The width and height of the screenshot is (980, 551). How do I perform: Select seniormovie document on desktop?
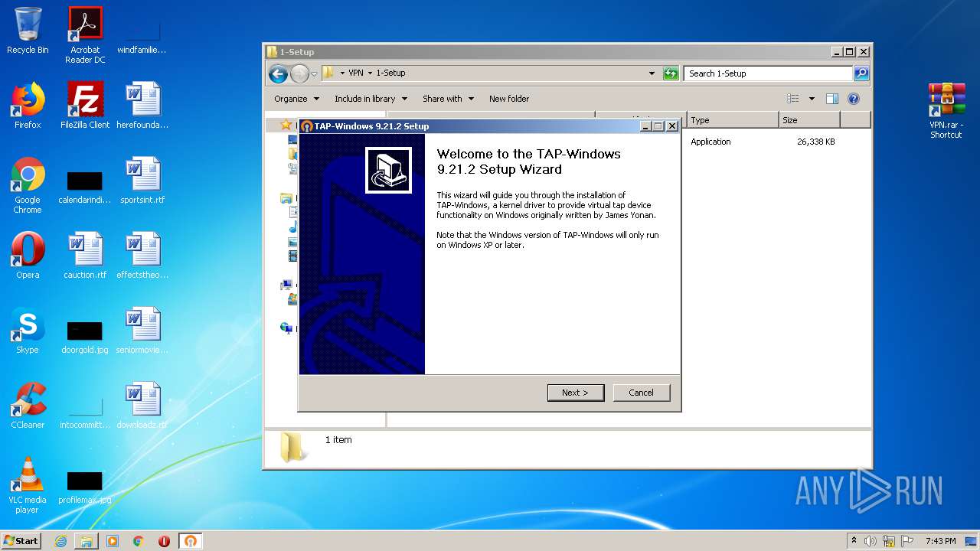pos(142,331)
